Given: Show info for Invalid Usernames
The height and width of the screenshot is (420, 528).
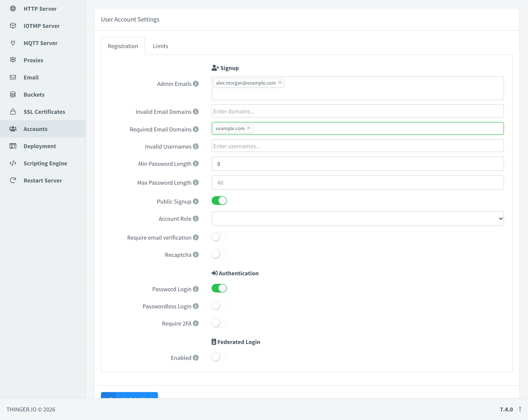Looking at the screenshot, I should tap(196, 146).
